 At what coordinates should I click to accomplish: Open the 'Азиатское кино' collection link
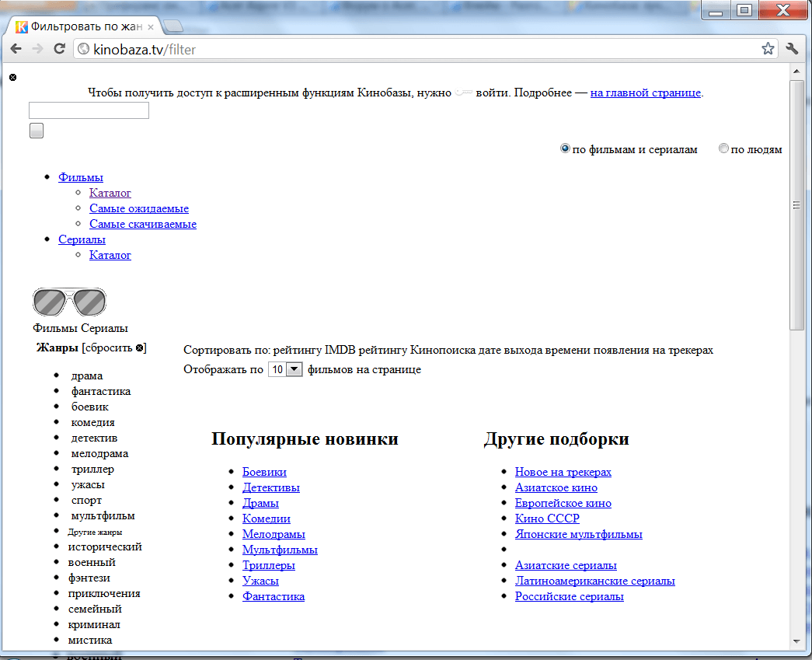coord(556,487)
